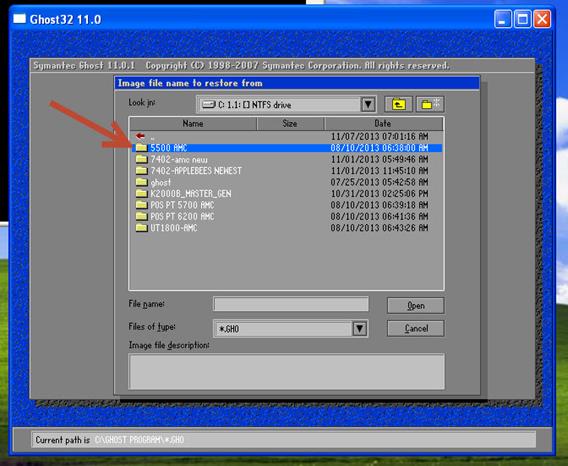Create new folder icon
This screenshot has width=568, height=466.
click(x=430, y=104)
